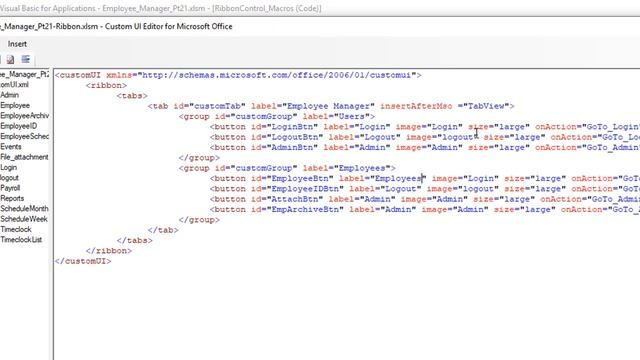Select the Admin image in the file tree
Image resolution: width=640 pixels, height=360 pixels.
(x=9, y=95)
